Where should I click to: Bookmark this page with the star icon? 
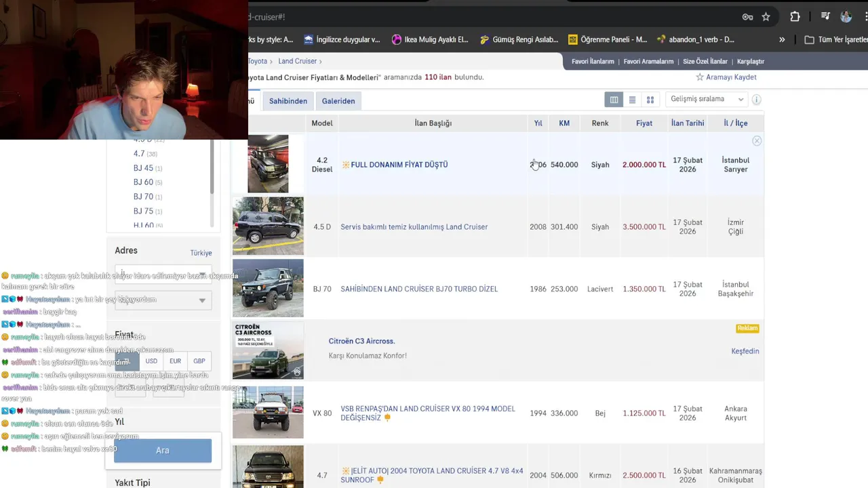[x=766, y=17]
